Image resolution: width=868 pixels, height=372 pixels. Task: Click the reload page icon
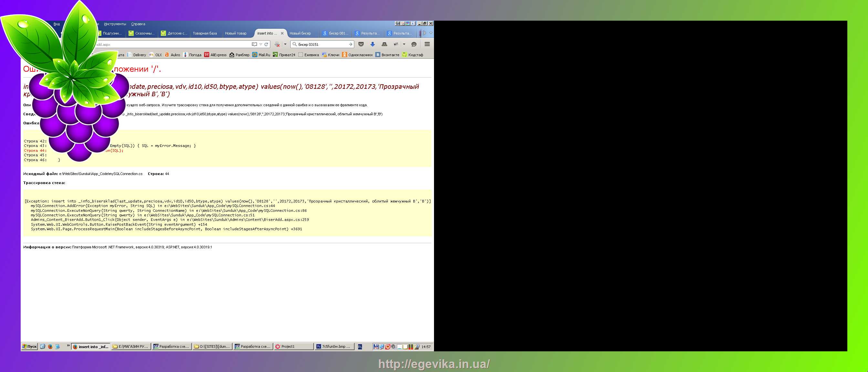(266, 45)
